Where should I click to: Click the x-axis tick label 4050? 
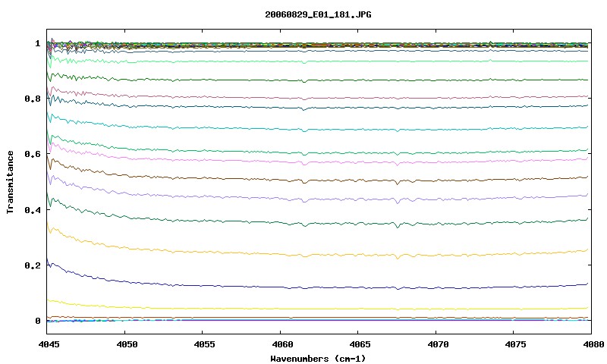click(127, 344)
